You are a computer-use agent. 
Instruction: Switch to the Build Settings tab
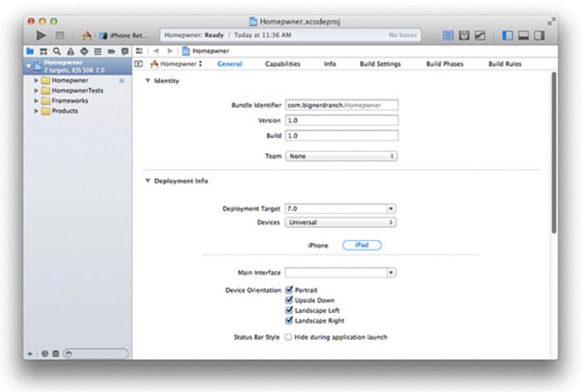pyautogui.click(x=380, y=64)
